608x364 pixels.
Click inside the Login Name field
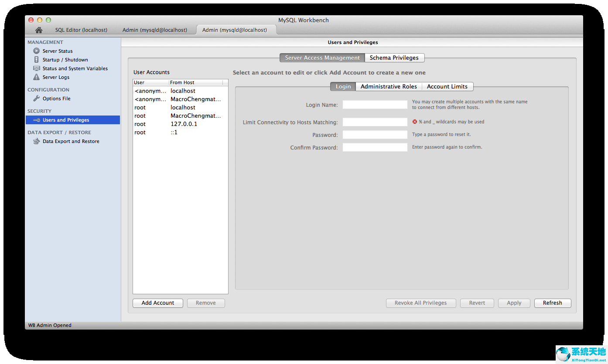[x=374, y=104]
